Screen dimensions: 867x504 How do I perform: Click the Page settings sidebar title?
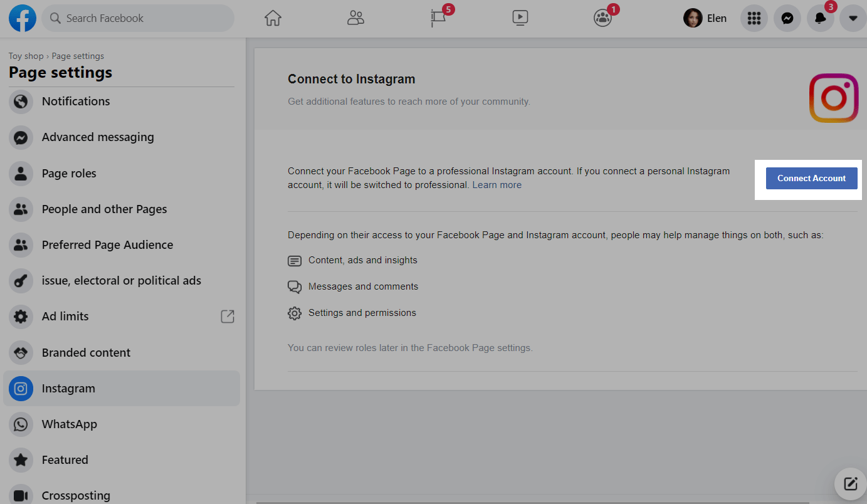pos(61,73)
